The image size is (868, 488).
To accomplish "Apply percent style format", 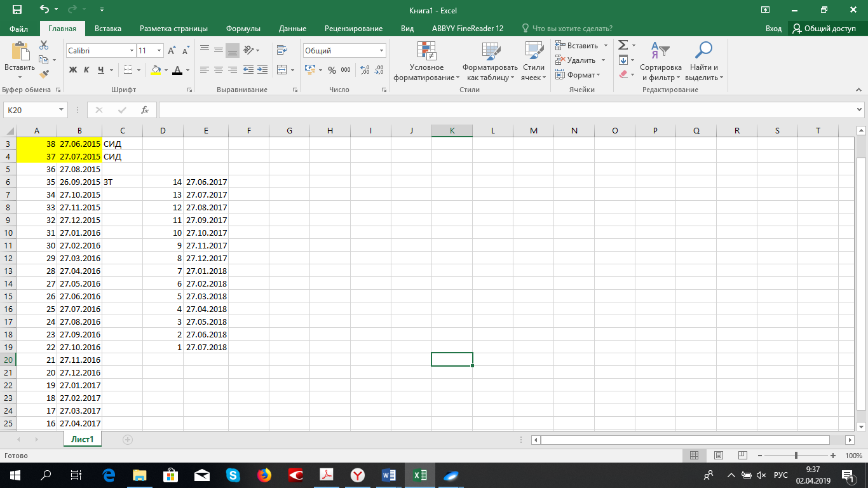I will (x=332, y=70).
